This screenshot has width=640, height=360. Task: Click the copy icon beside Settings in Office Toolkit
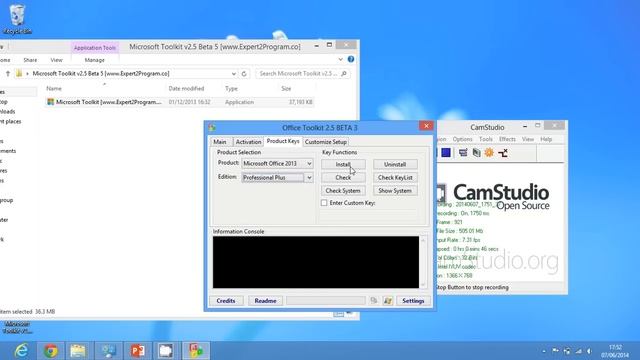pyautogui.click(x=373, y=301)
